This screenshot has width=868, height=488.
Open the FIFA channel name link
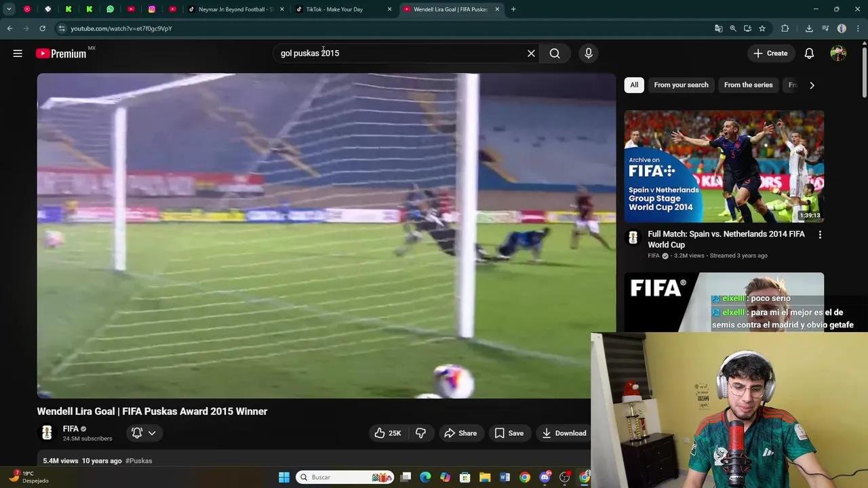pos(71,429)
